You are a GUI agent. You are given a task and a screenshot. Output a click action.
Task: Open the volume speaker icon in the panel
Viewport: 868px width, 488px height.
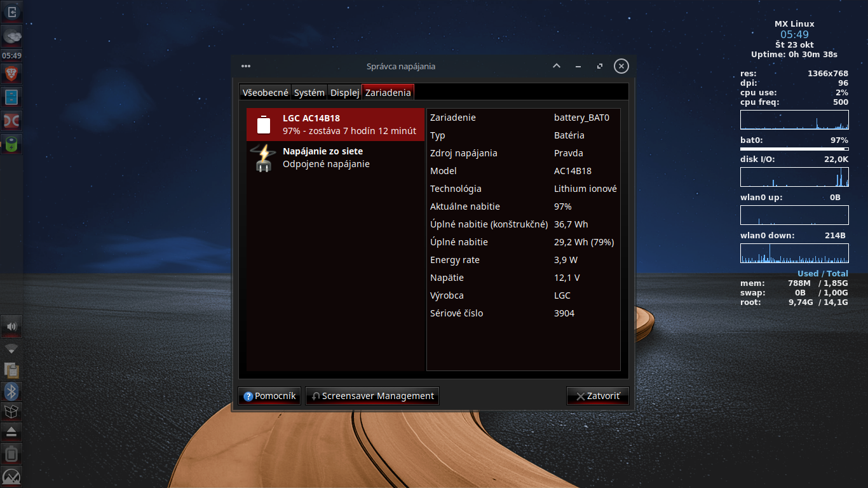pyautogui.click(x=11, y=327)
